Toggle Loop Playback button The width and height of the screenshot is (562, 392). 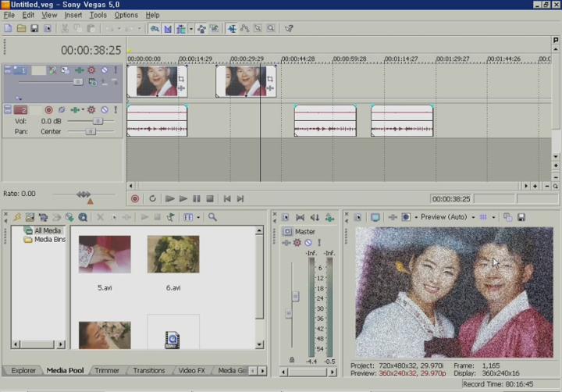[152, 198]
